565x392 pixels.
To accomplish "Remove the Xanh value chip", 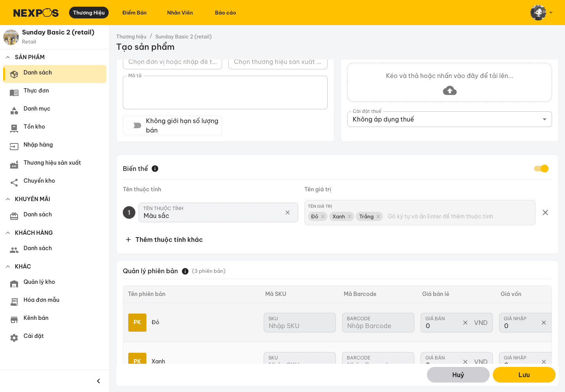I will pos(350,216).
